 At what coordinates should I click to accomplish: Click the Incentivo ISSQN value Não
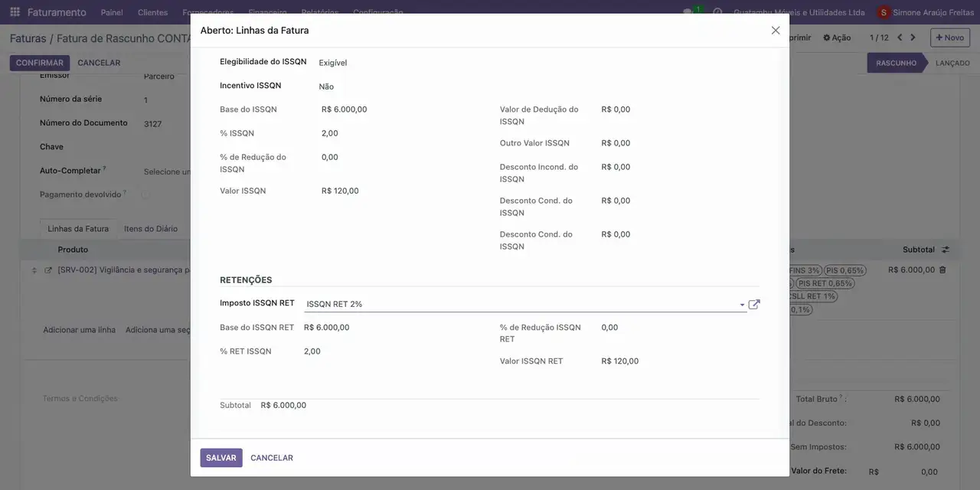(x=326, y=87)
